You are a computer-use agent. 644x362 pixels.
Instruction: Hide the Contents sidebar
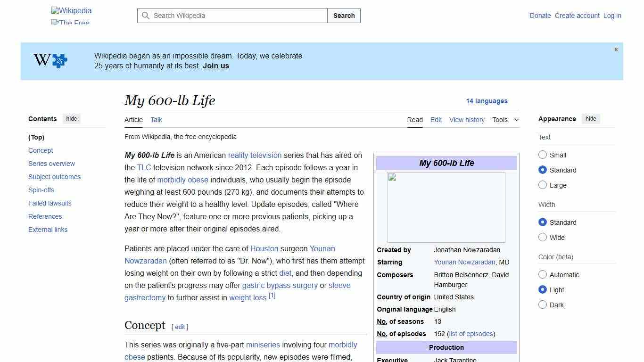coord(71,119)
